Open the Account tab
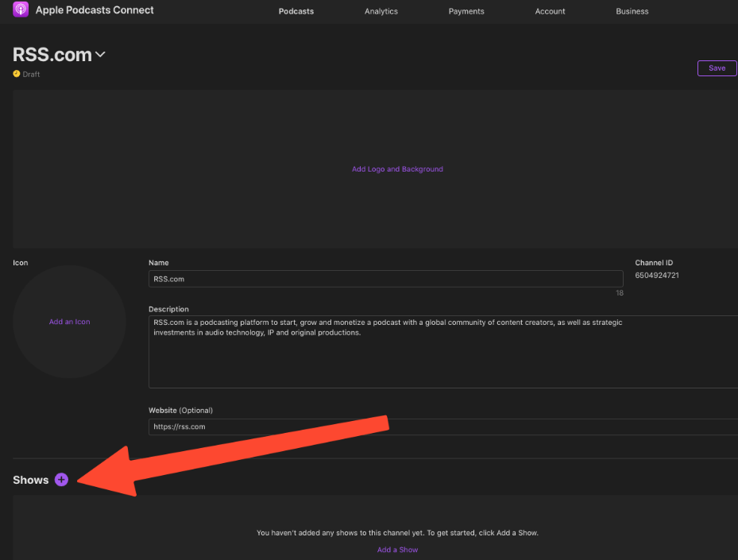 point(550,11)
